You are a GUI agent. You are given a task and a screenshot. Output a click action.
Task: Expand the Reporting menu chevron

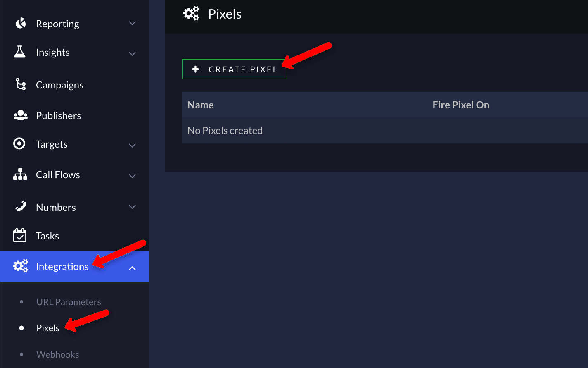pyautogui.click(x=132, y=23)
